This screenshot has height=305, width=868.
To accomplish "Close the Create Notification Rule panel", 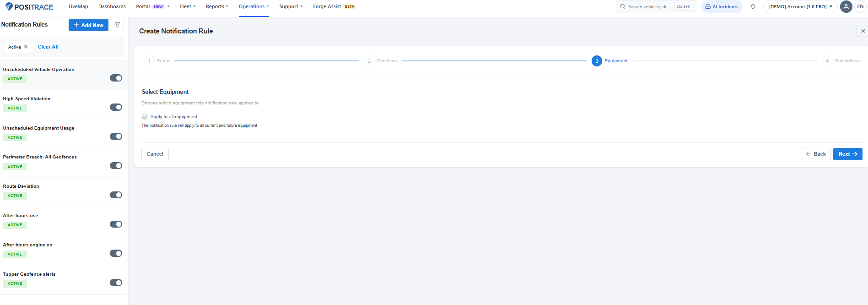I will [x=863, y=31].
